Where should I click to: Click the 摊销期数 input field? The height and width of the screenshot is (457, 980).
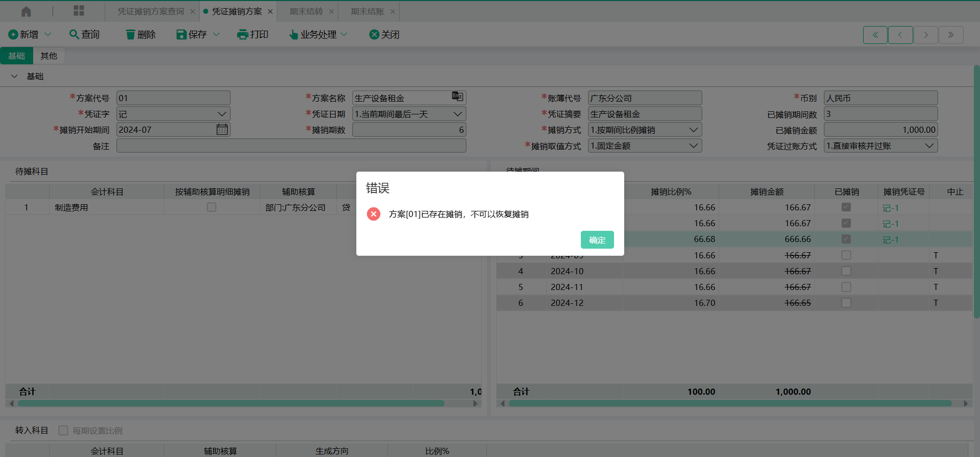(409, 130)
